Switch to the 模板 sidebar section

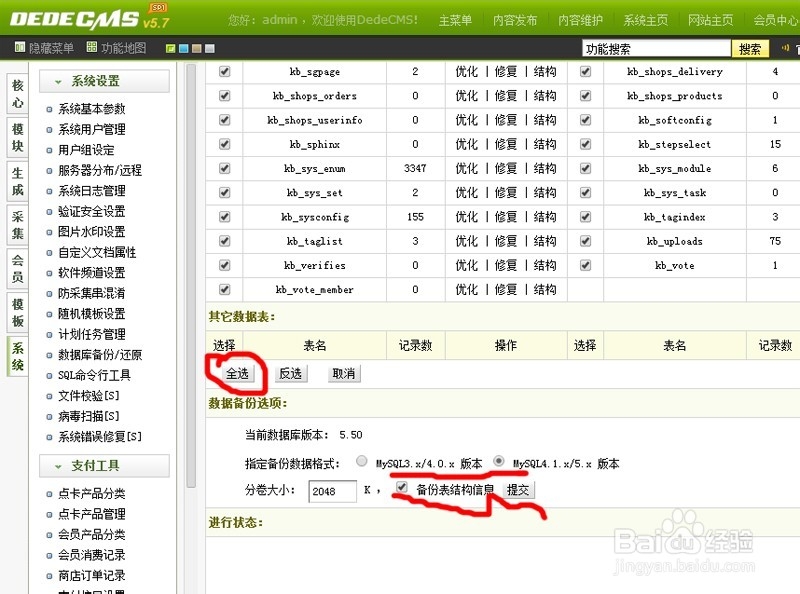click(x=15, y=312)
